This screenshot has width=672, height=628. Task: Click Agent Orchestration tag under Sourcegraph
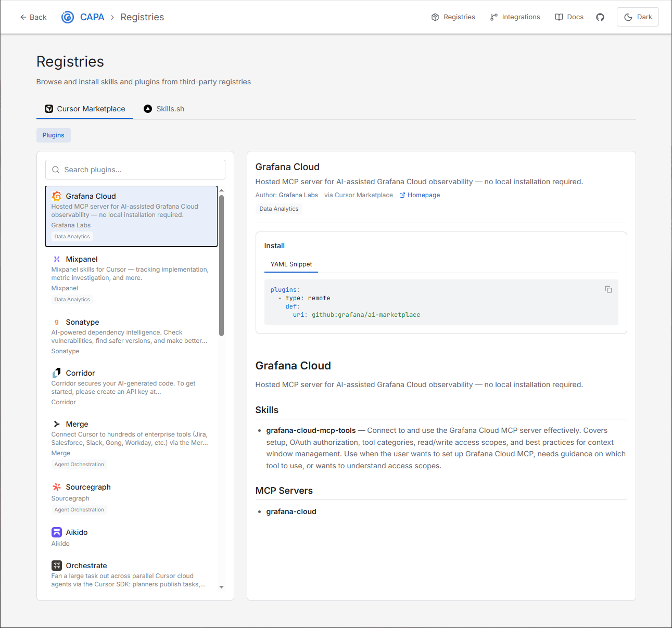click(x=79, y=510)
